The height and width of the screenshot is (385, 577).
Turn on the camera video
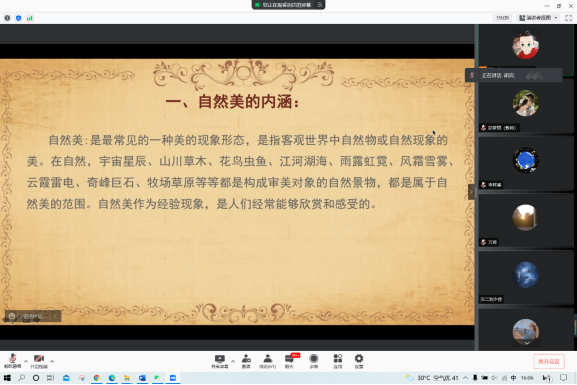pos(39,361)
